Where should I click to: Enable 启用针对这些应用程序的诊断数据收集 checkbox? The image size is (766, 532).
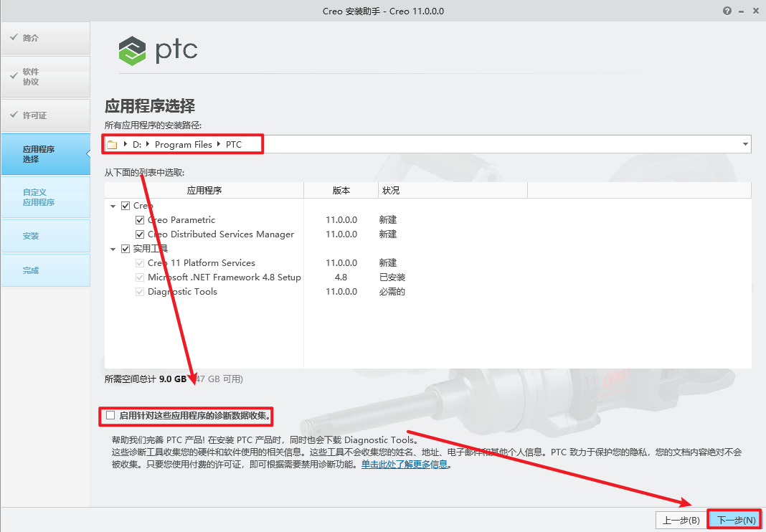pyautogui.click(x=110, y=415)
